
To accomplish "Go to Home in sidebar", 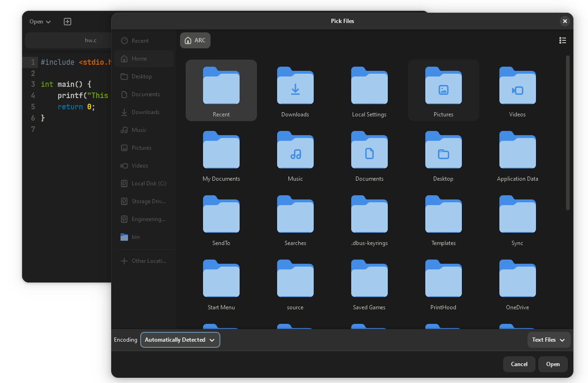I will 144,59.
